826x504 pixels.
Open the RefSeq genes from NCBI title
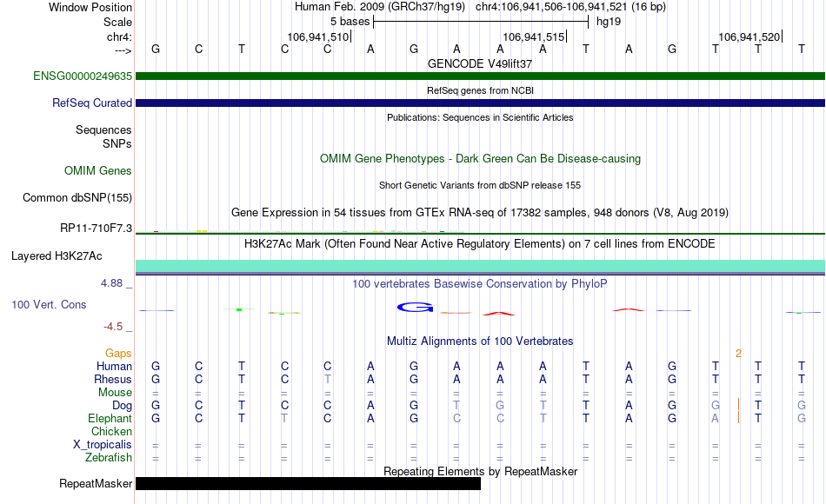[480, 90]
